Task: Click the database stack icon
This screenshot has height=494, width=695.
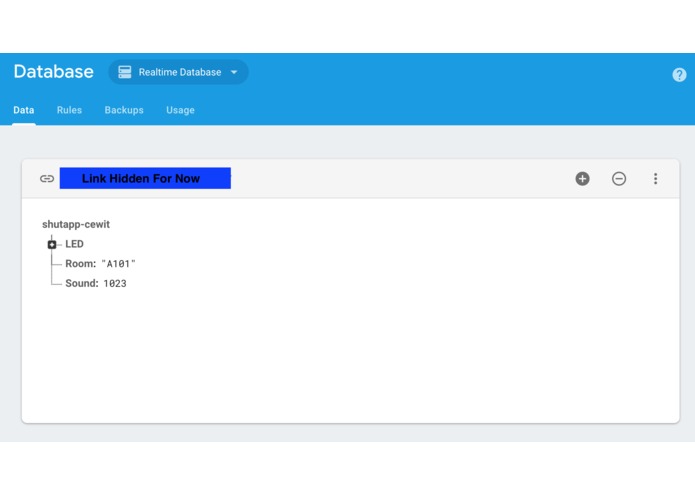Action: pyautogui.click(x=125, y=72)
